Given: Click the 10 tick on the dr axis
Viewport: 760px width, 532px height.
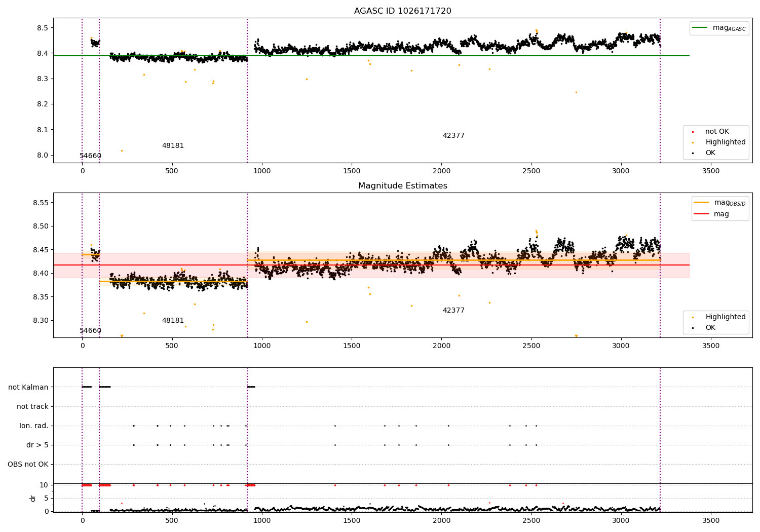Looking at the screenshot, I should [x=44, y=485].
